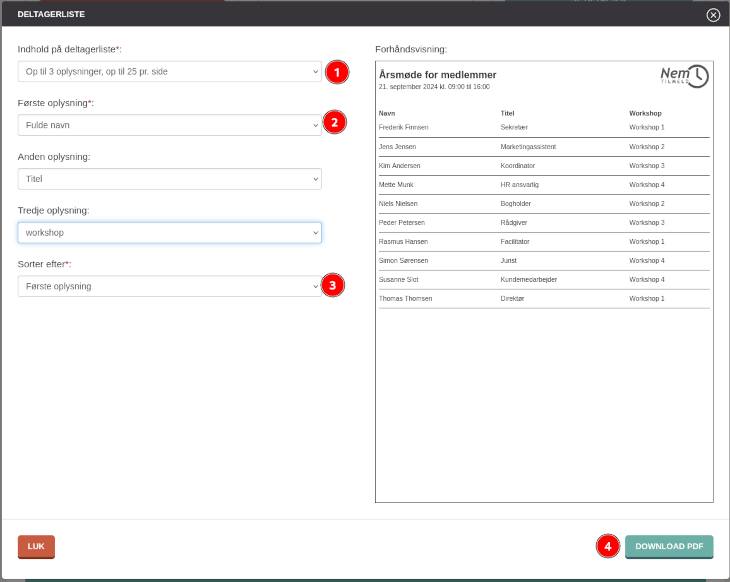Open the 'Sorter efter' dropdown
This screenshot has height=582, width=730.
coord(169,286)
